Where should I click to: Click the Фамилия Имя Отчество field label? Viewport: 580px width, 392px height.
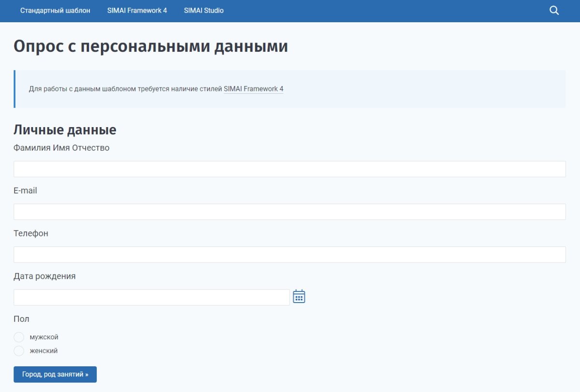click(62, 147)
